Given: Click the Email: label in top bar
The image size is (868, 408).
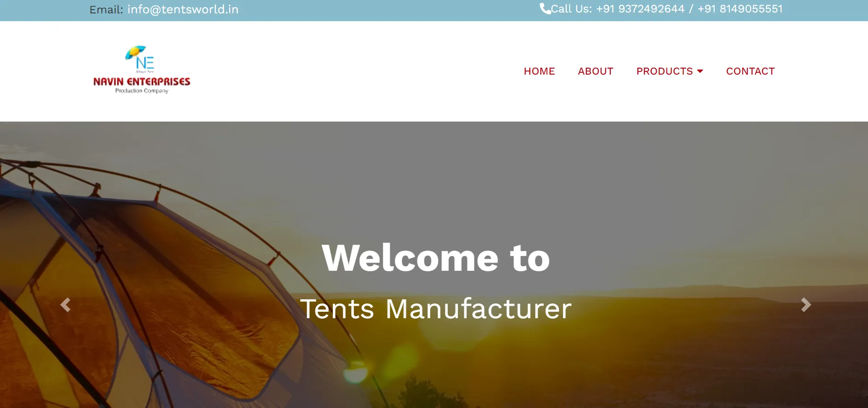Looking at the screenshot, I should click(106, 10).
